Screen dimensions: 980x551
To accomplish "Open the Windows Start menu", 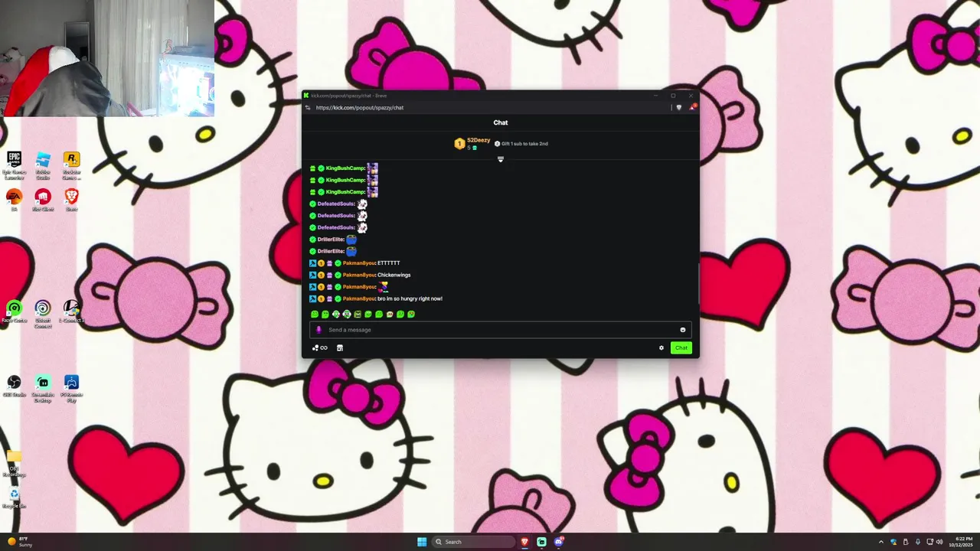I will [422, 542].
